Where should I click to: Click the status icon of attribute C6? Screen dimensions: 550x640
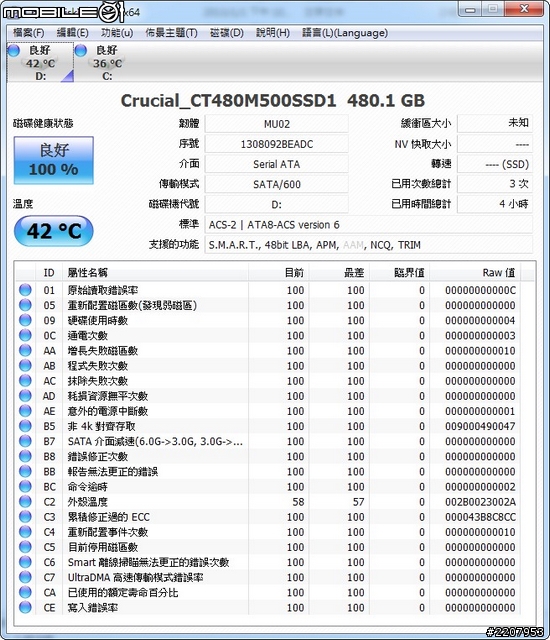(x=25, y=562)
